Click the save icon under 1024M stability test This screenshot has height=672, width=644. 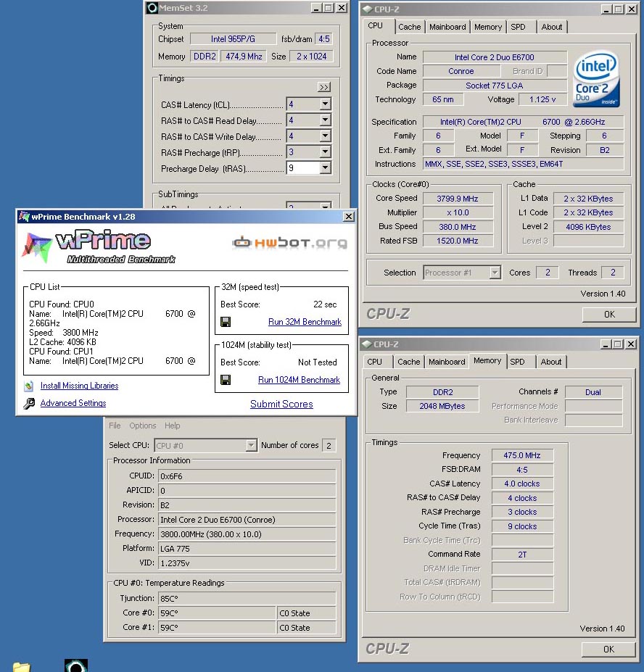pyautogui.click(x=226, y=380)
